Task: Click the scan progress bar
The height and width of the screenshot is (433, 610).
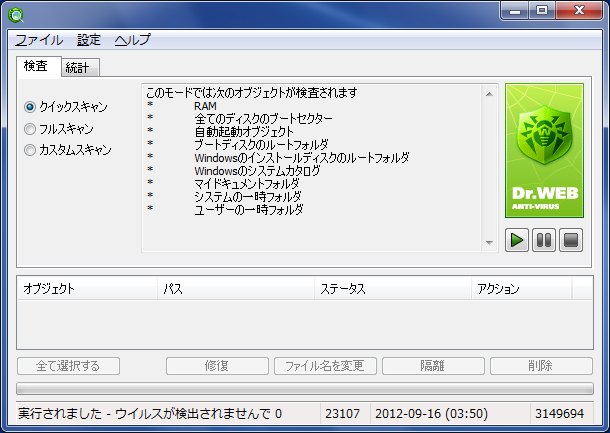Action: 305,388
